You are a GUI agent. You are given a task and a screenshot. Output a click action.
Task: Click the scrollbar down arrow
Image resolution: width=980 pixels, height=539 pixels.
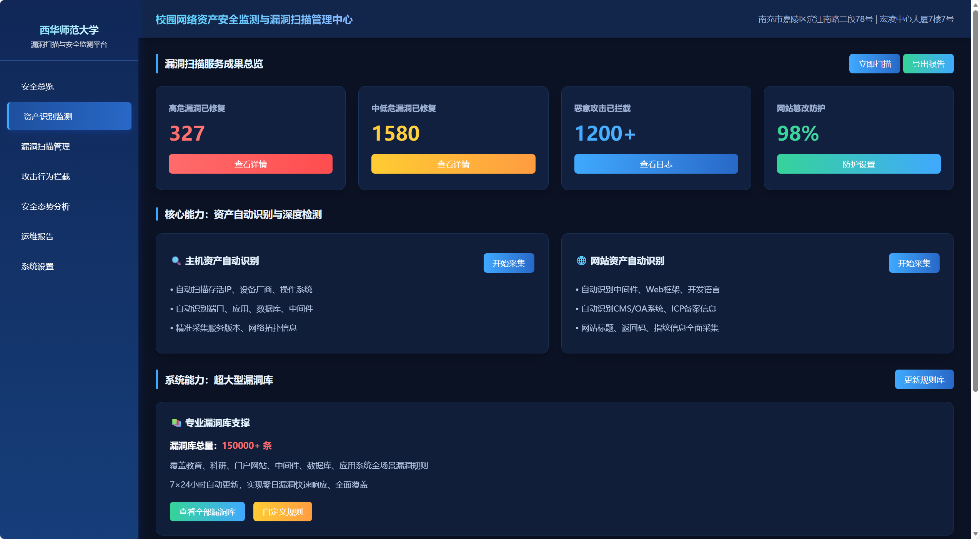coord(975,534)
